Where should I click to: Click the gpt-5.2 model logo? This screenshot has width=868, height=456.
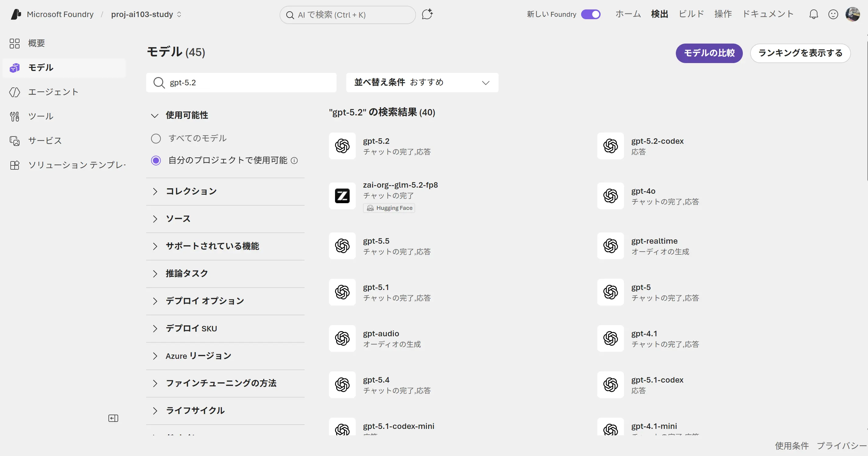[x=342, y=146]
